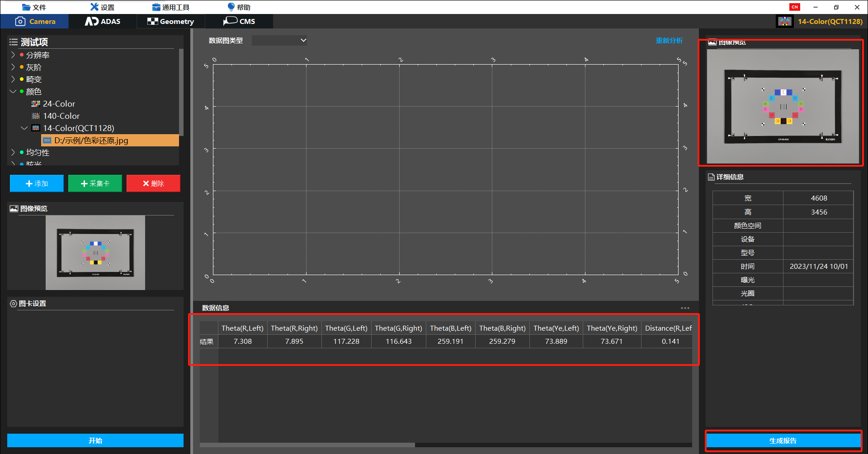The image size is (868, 454).
Task: Select the 24-Color test item
Action: (59, 104)
